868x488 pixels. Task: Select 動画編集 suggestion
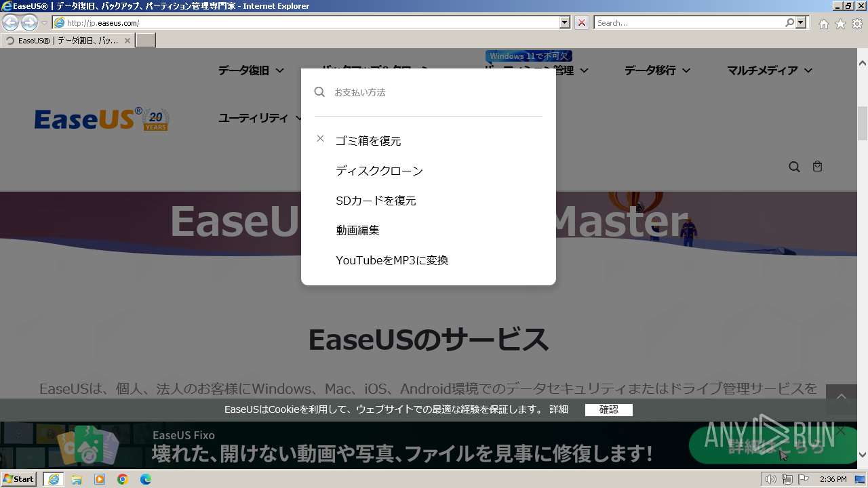[357, 230]
